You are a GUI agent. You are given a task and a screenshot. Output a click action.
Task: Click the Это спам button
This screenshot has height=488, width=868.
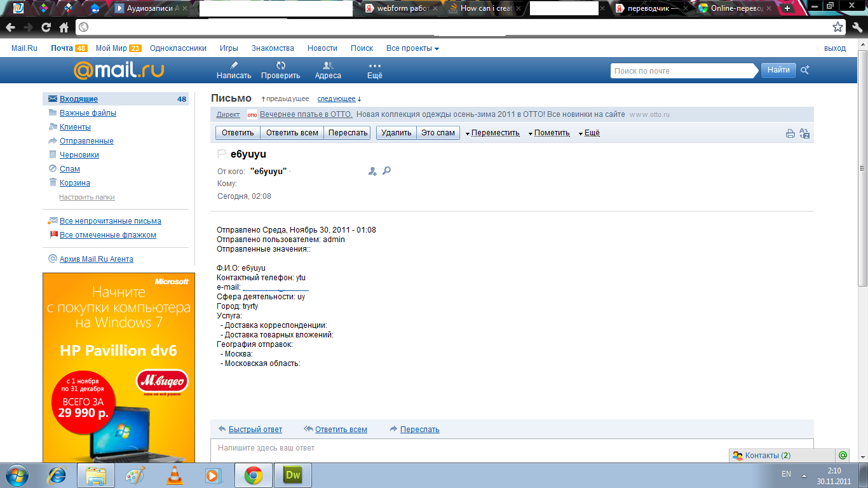438,133
